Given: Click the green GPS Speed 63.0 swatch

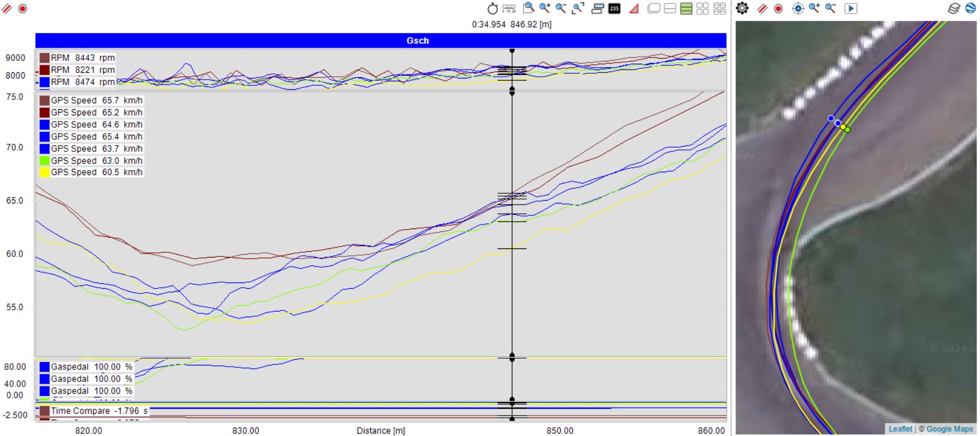Looking at the screenshot, I should click(x=44, y=160).
